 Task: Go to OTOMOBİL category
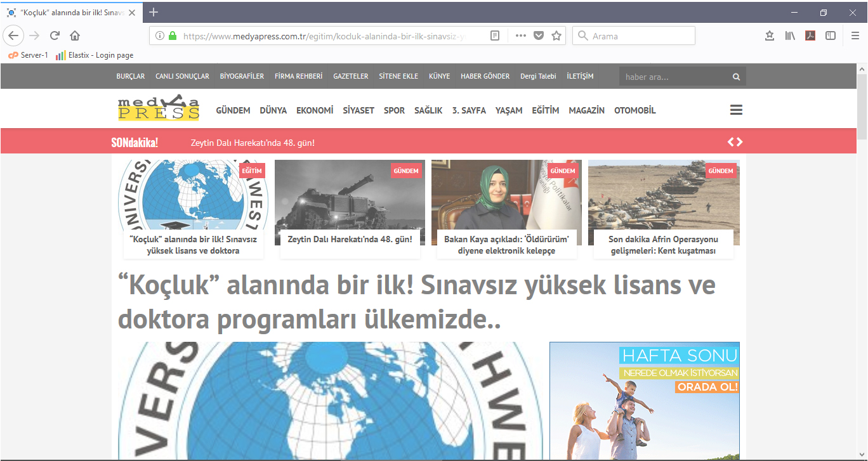(x=635, y=110)
